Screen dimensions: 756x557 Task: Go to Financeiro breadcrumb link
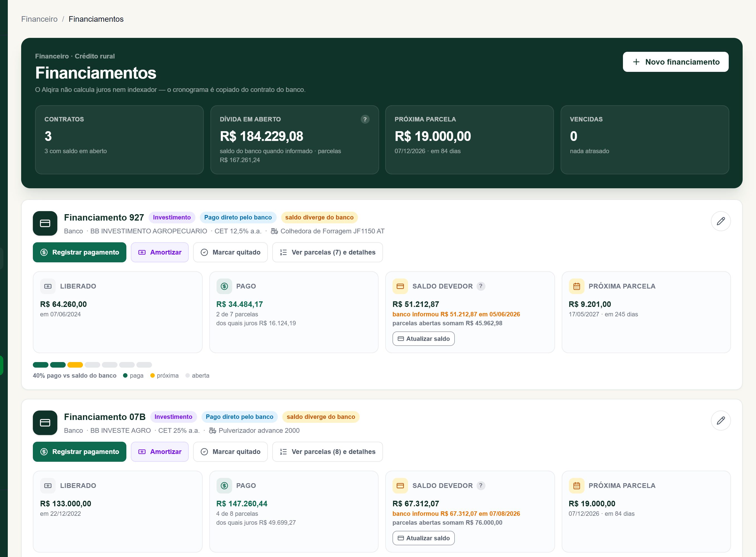coord(40,19)
